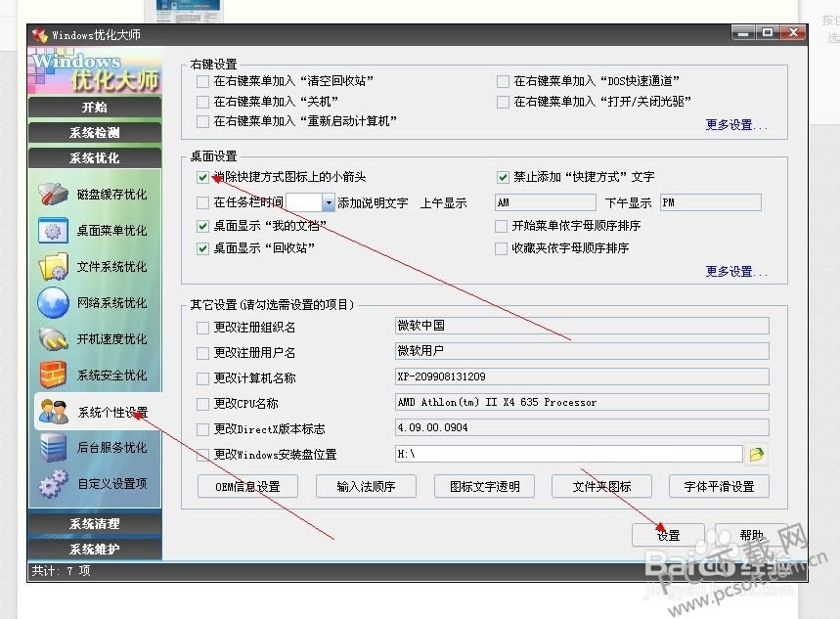Check 更改Windows安装盘位置
Viewport: 840px width, 619px height.
[x=202, y=455]
